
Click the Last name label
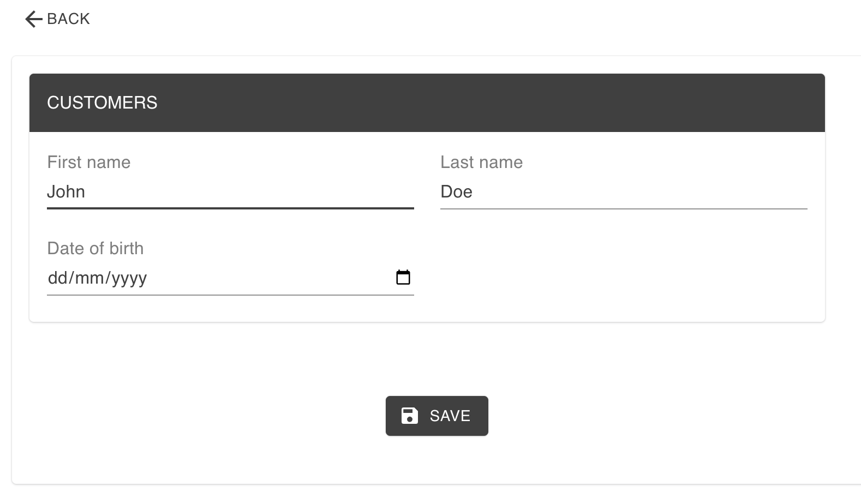pyautogui.click(x=482, y=162)
